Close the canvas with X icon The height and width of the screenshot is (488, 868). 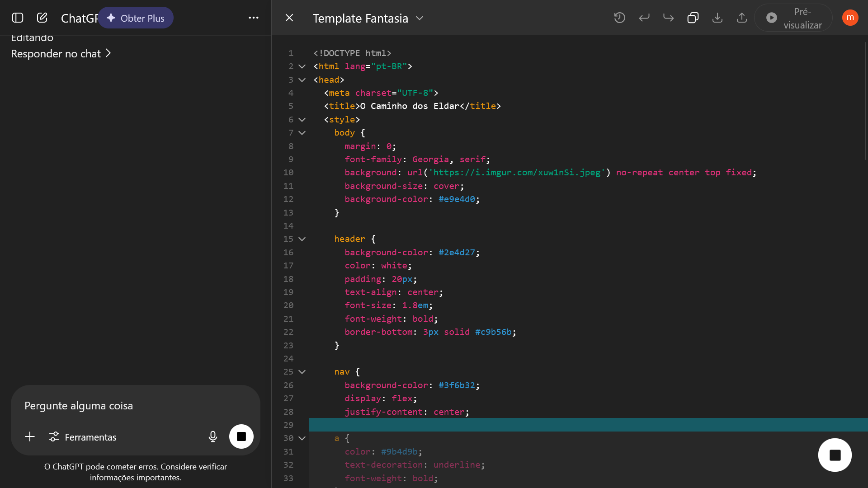[289, 18]
